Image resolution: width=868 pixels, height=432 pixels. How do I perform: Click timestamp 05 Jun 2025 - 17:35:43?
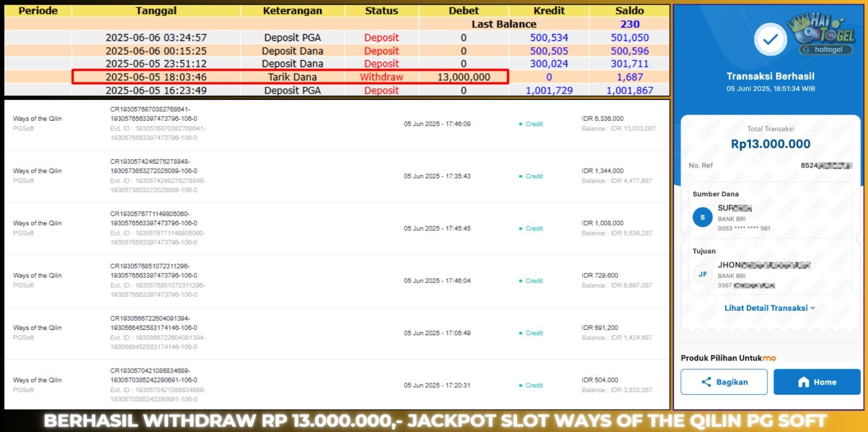(x=437, y=176)
